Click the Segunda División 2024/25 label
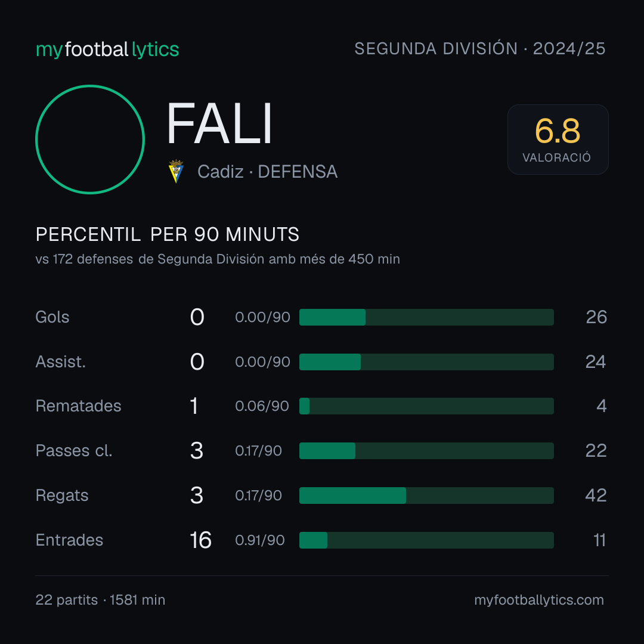The image size is (644, 644). [x=479, y=48]
